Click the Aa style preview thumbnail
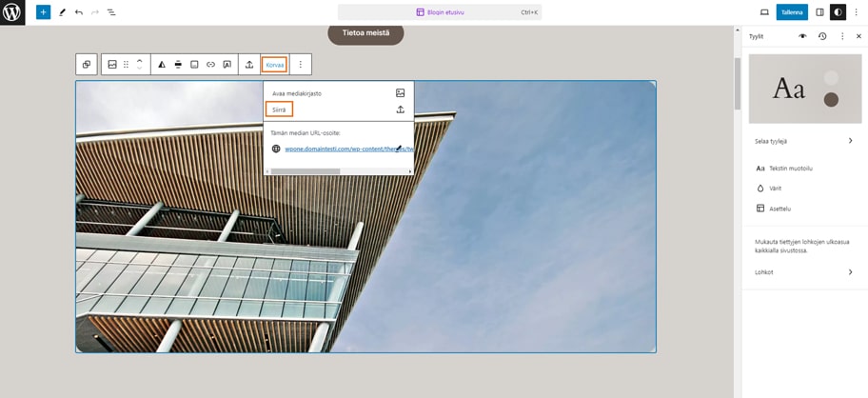The image size is (868, 398). click(804, 89)
